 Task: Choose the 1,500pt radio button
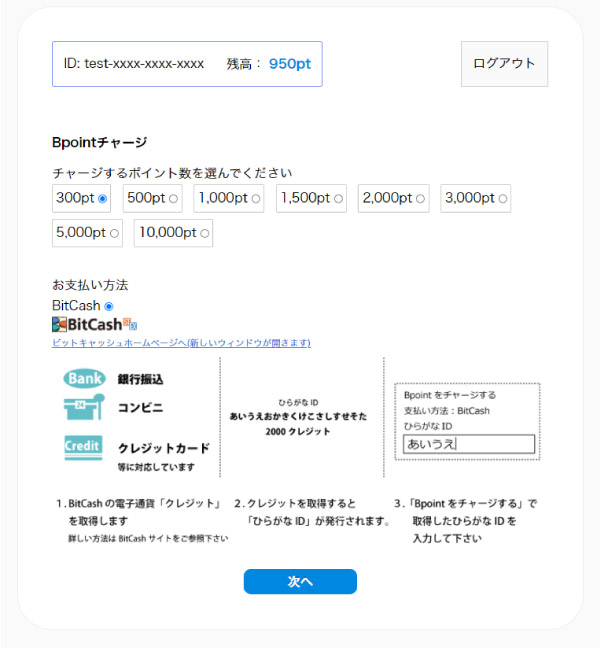[338, 199]
